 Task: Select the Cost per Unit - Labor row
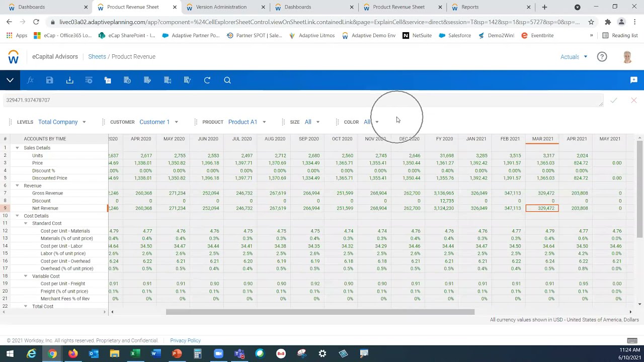[61, 246]
